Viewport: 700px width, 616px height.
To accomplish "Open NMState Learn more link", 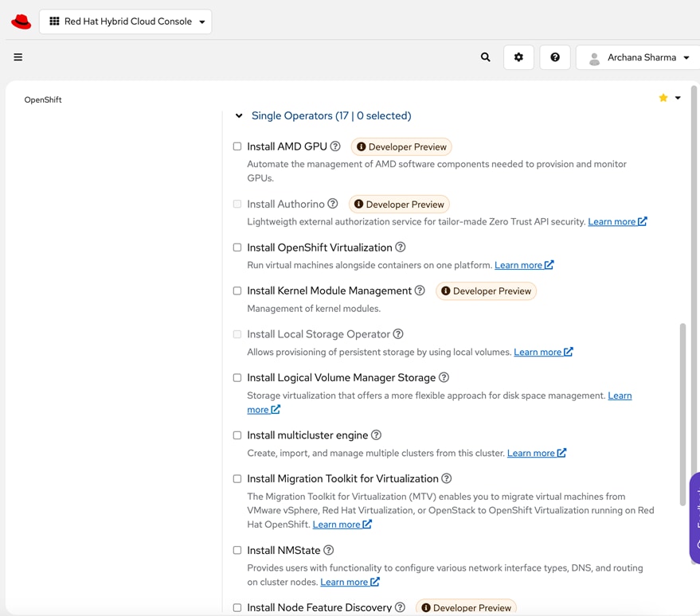I will (x=350, y=582).
